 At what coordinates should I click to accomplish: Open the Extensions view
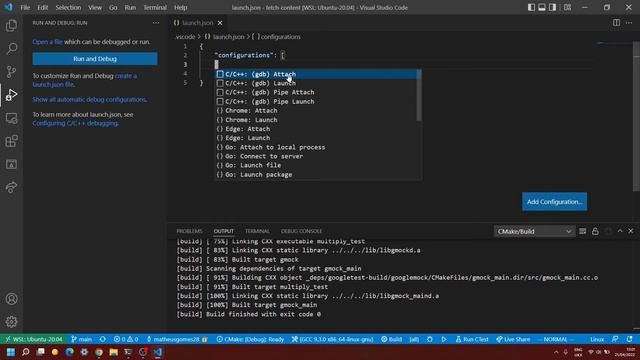pos(11,141)
